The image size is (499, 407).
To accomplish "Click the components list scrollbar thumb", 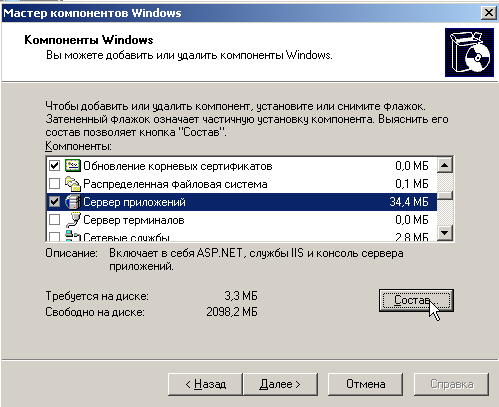I will pos(445,195).
